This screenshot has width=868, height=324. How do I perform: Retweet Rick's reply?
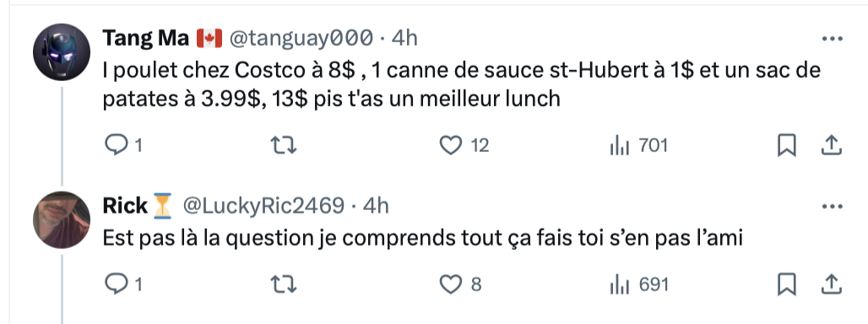(284, 284)
